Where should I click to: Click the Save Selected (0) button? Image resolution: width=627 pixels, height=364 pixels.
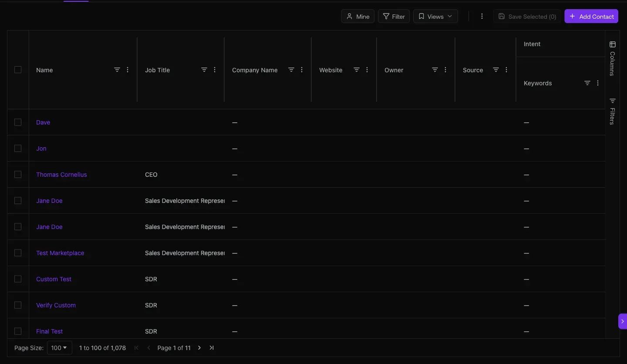point(527,16)
